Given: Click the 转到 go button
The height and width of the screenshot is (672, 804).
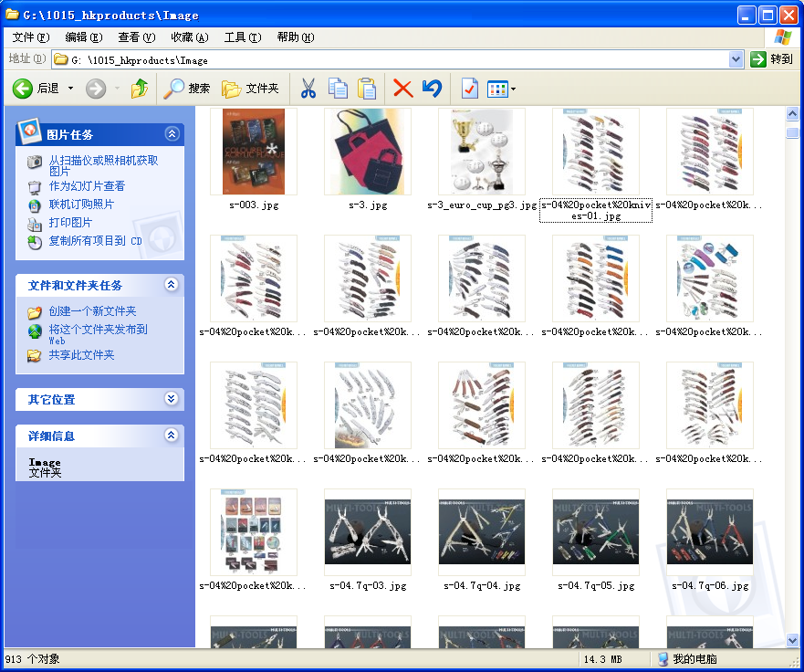Looking at the screenshot, I should coord(771,59).
